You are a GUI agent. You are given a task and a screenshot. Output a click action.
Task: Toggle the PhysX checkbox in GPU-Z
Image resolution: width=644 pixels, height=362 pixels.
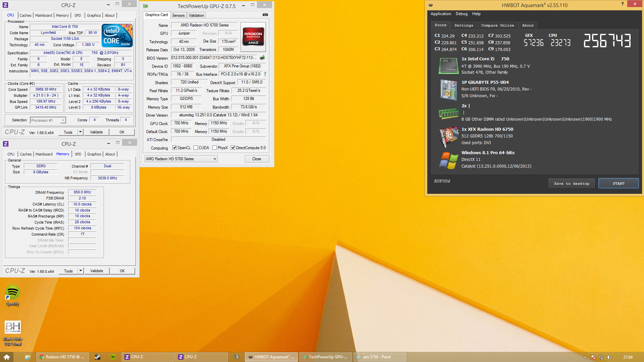(x=214, y=148)
